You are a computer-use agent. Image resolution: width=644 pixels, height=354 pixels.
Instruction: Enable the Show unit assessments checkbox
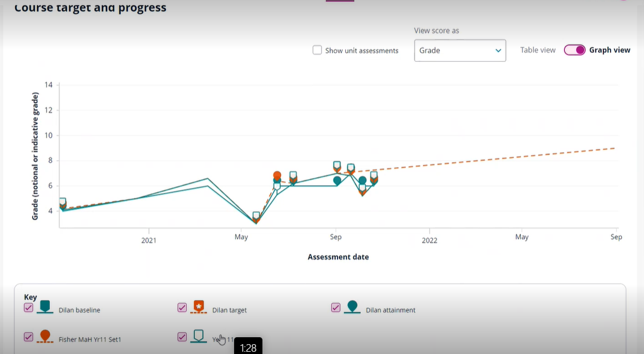coord(317,50)
